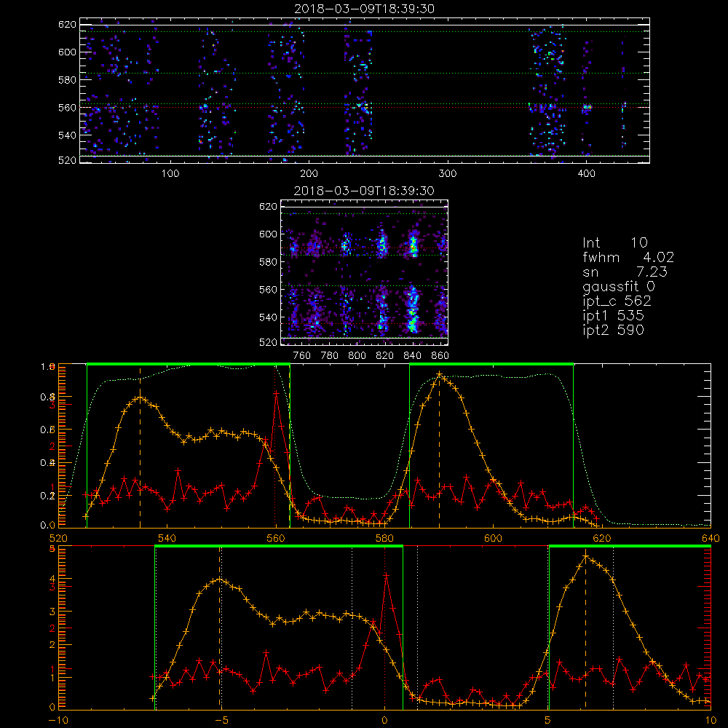The width and height of the screenshot is (728, 728).
Task: Click y-axis label 580 of the top spectrogram
Action: coord(67,80)
